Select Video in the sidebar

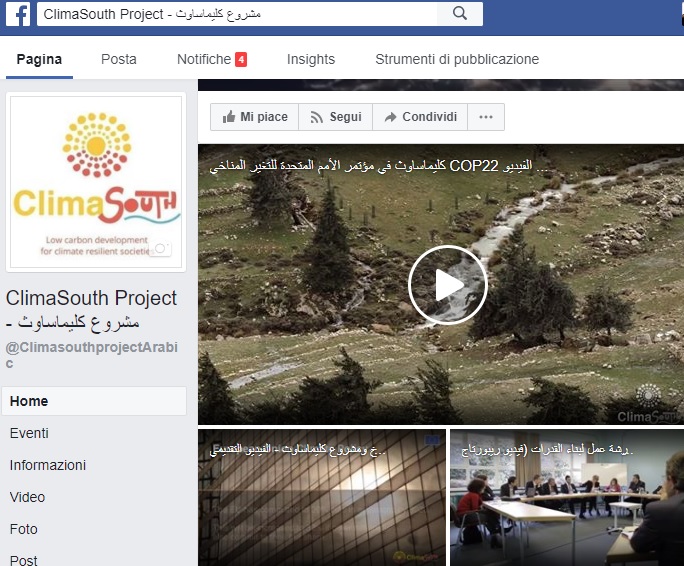27,497
